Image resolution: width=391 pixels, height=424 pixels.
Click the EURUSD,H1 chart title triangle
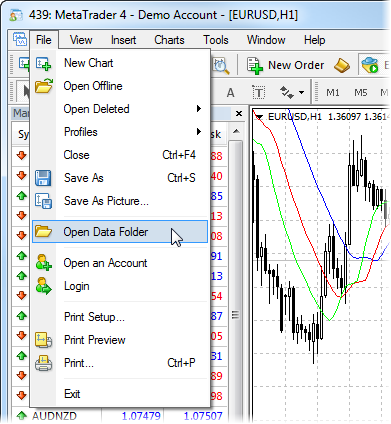[x=259, y=117]
